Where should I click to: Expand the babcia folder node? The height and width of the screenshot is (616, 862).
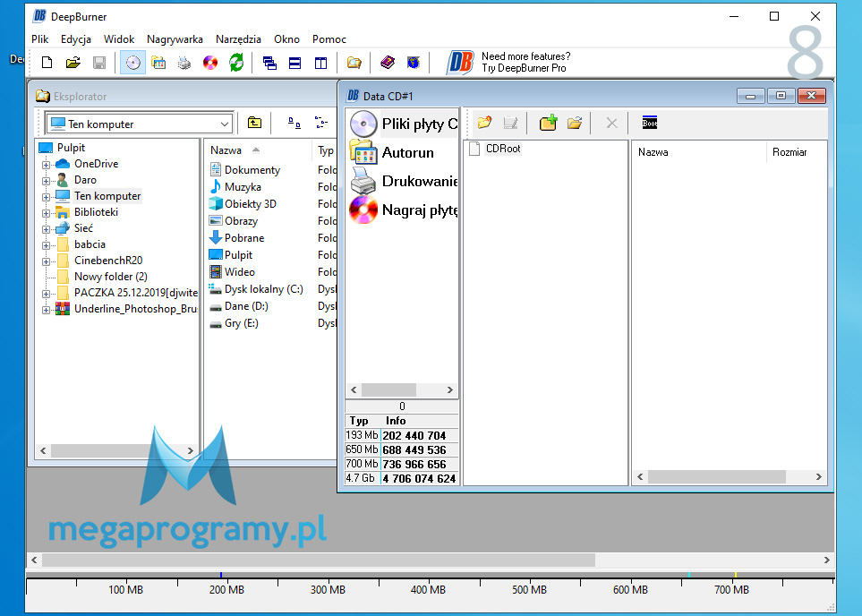[47, 245]
